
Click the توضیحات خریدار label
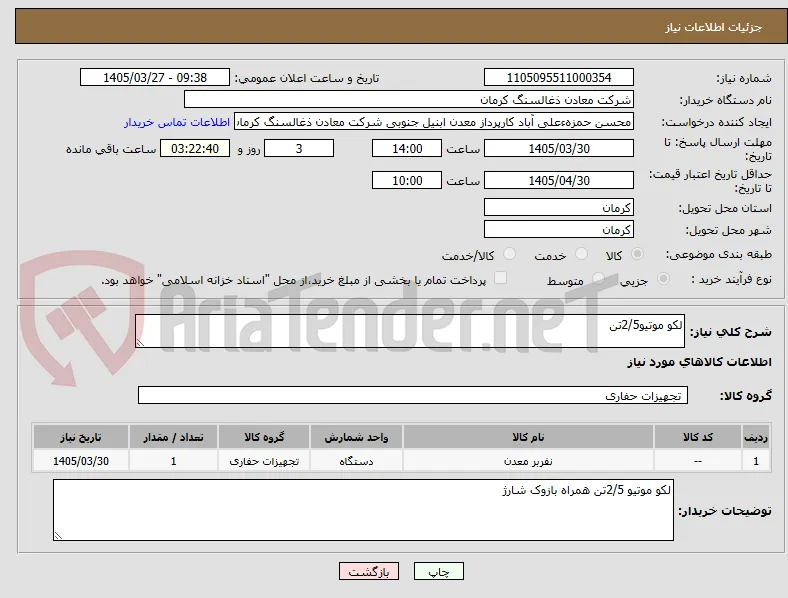tap(725, 511)
